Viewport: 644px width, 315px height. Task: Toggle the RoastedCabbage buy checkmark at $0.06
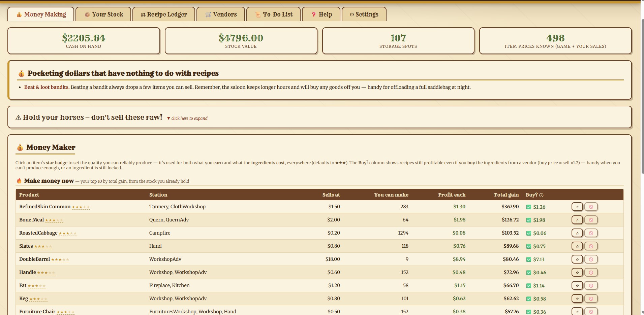pos(529,233)
